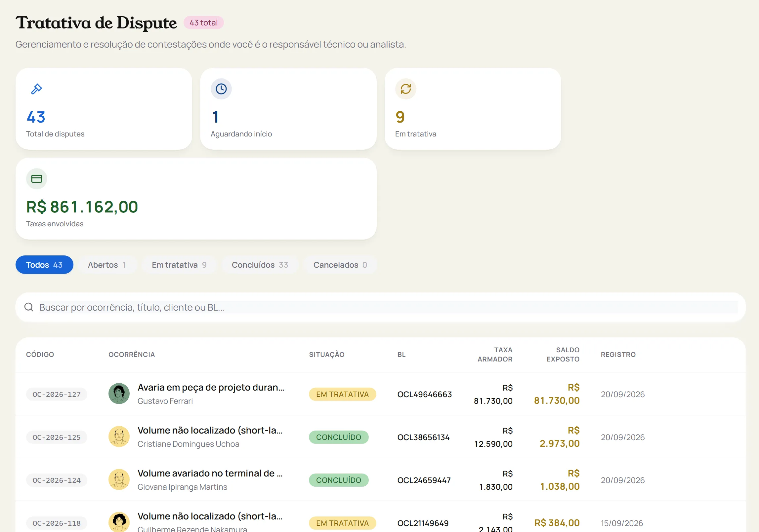Click Guilherme Rezende Nakamura's avatar

[x=119, y=522]
